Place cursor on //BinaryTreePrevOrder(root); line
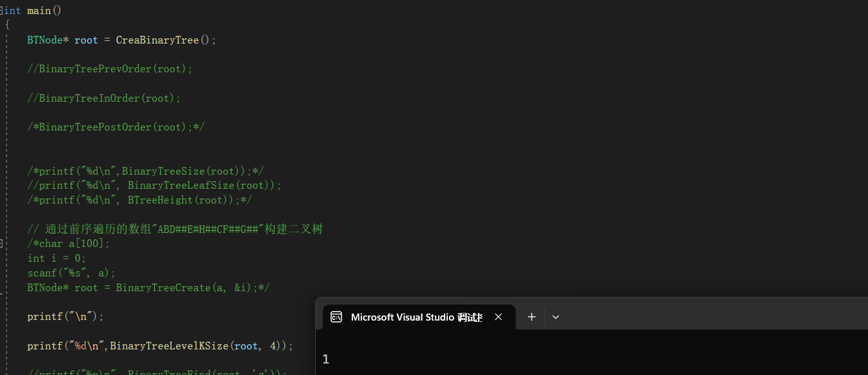Viewport: 868px width, 375px height. point(110,68)
